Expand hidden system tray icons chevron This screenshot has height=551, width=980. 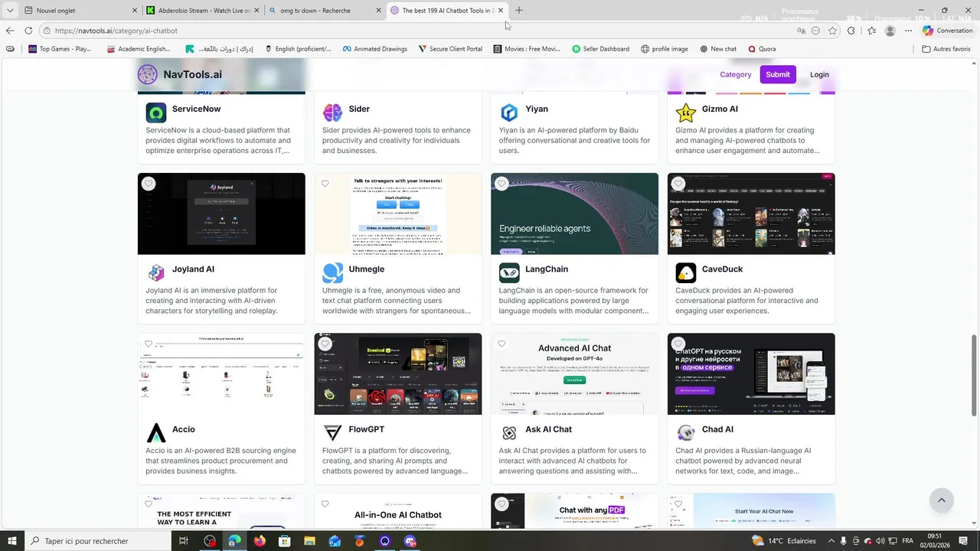[x=831, y=541]
